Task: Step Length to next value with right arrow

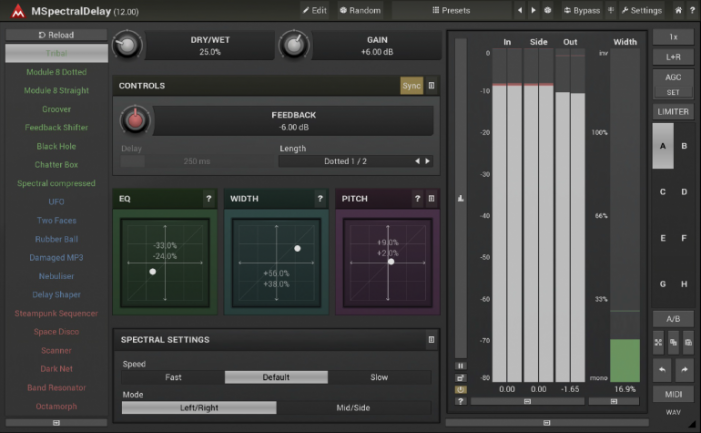Action: [x=428, y=161]
